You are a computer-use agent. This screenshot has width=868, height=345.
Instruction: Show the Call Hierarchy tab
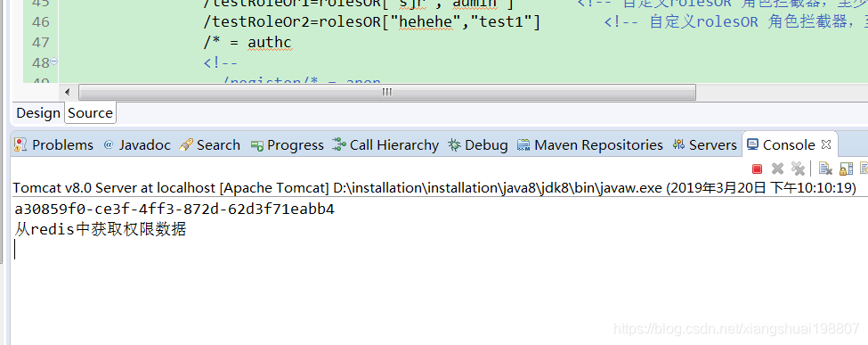385,145
